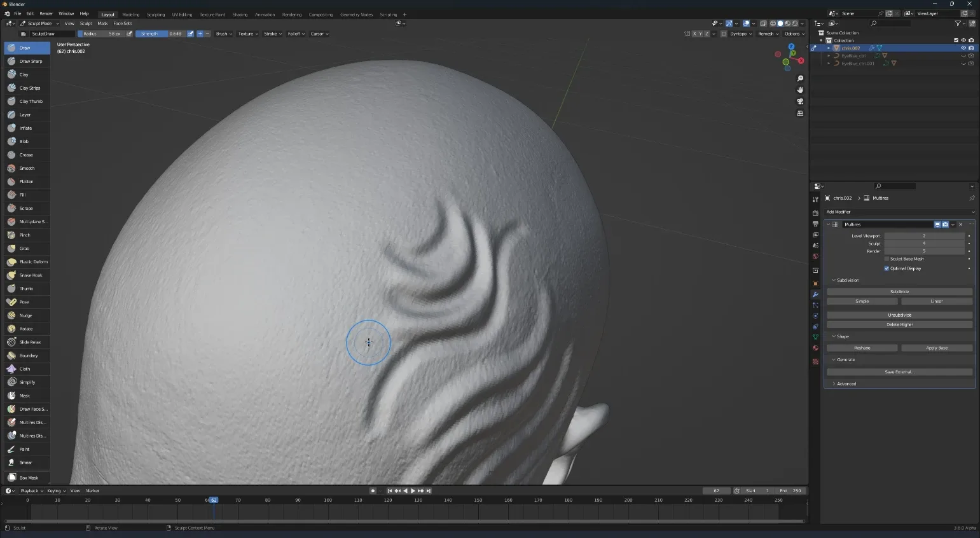Switch to the Sculpting workspace tab
The width and height of the screenshot is (980, 538).
[156, 15]
